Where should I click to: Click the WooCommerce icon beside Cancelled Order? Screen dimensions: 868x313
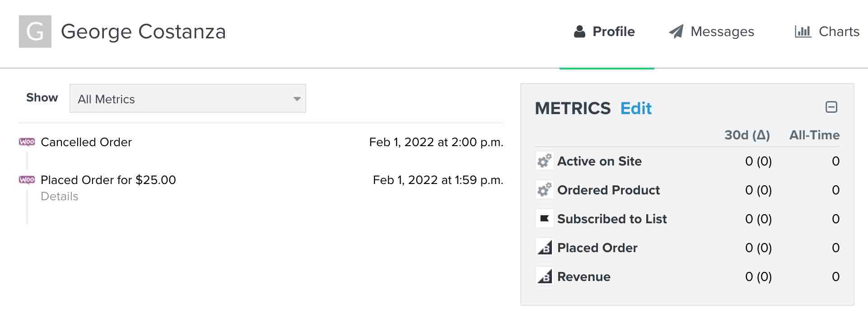tap(27, 142)
